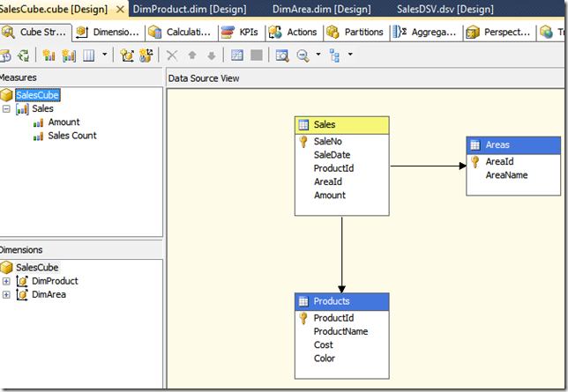This screenshot has height=392, width=568.
Task: Expand the DimProduct dimension node
Action: pos(7,281)
